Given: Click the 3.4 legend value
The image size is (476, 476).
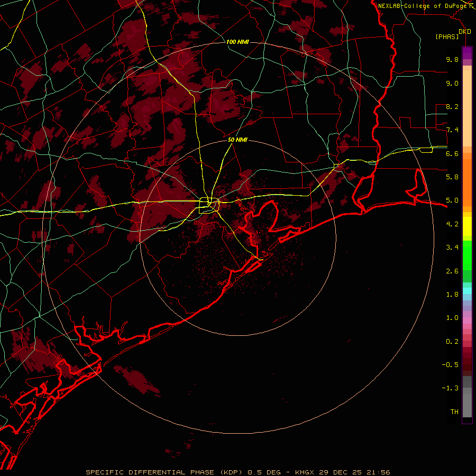Looking at the screenshot, I should coord(452,248).
